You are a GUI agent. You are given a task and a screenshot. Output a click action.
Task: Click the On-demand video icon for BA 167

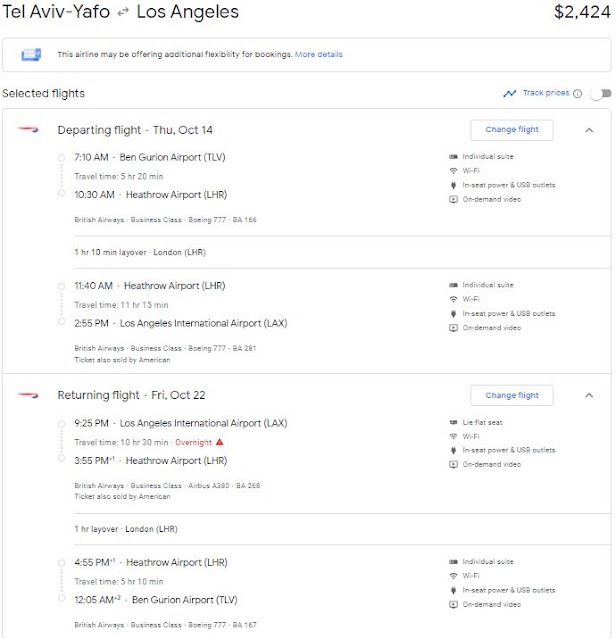pyautogui.click(x=453, y=604)
